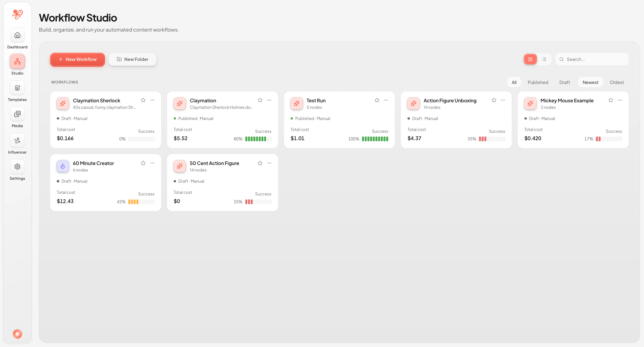Open the Dashboard home icon
This screenshot has width=644, height=347.
click(17, 35)
